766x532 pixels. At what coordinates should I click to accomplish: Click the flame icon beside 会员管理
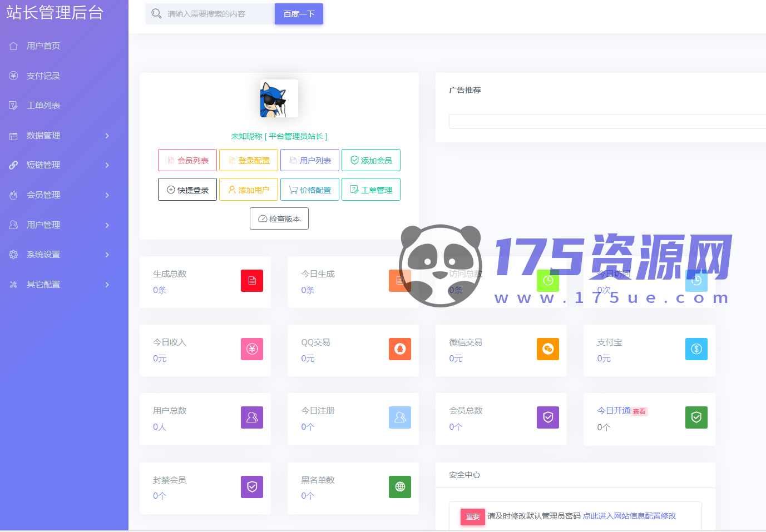tap(13, 195)
